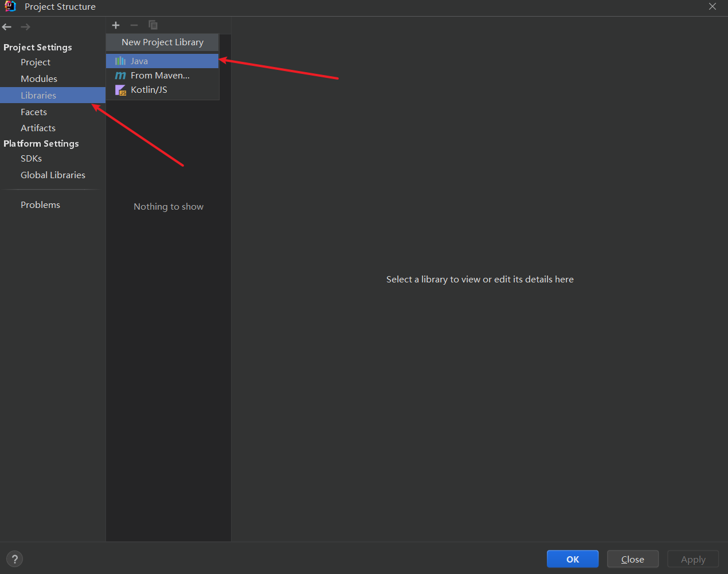
Task: Choose From Maven... library option
Action: pos(162,75)
